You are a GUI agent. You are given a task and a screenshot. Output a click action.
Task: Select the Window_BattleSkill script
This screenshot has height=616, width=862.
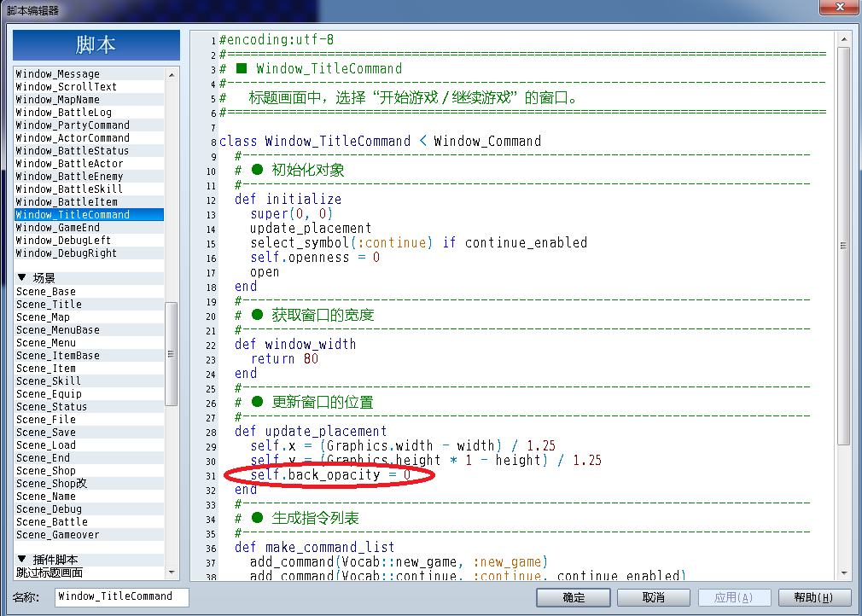89,189
